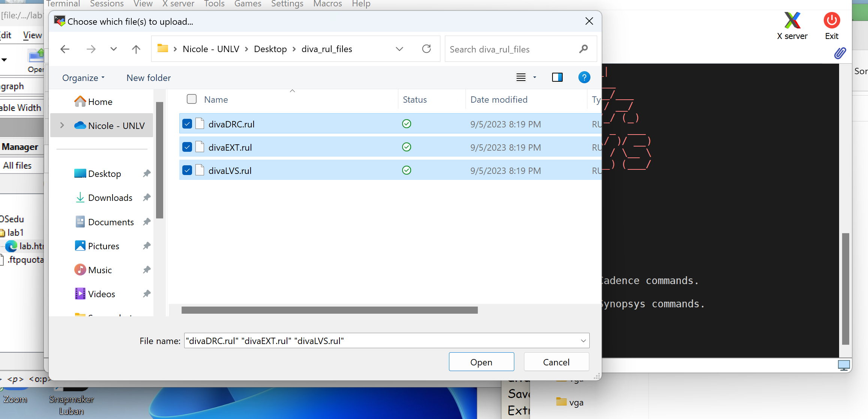Click the paperclip attachment icon

point(840,54)
